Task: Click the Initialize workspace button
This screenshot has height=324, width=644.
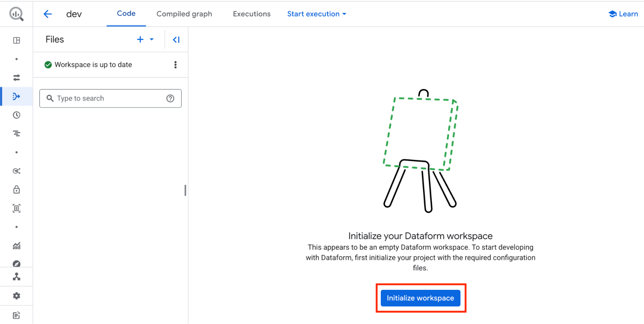Action: pos(420,298)
